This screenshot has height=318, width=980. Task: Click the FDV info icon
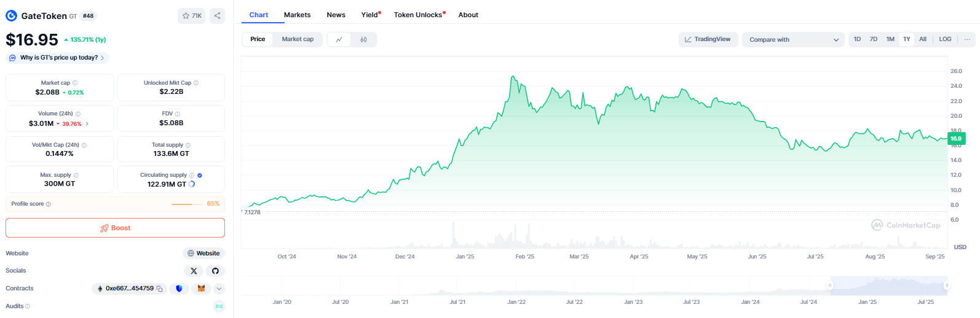click(x=178, y=114)
